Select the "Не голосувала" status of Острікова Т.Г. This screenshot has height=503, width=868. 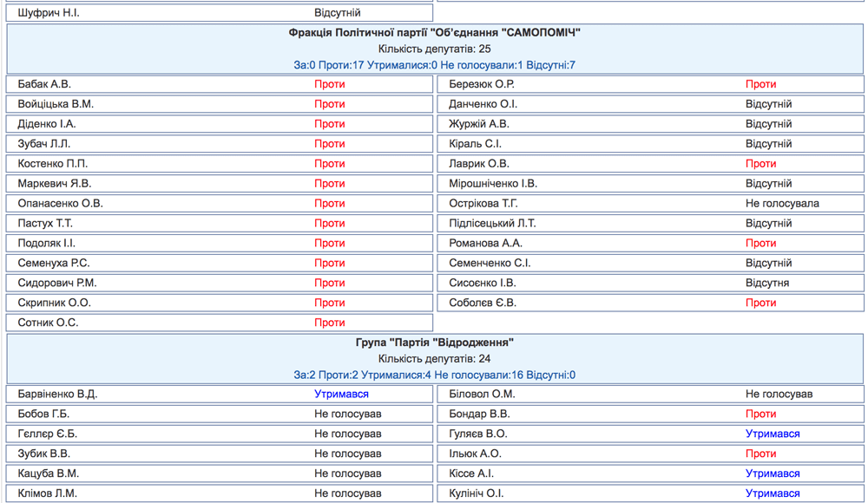(782, 204)
